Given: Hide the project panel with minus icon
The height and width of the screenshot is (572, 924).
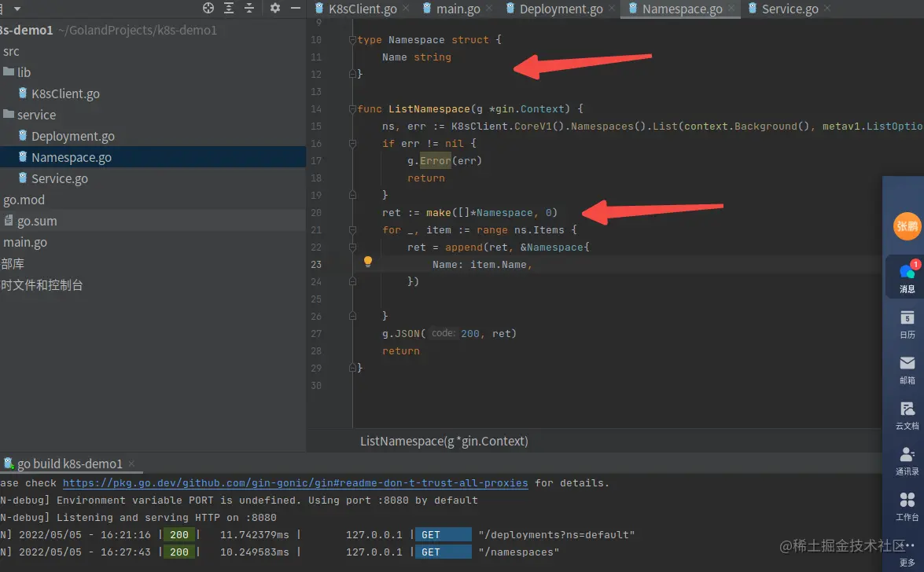Looking at the screenshot, I should 296,8.
